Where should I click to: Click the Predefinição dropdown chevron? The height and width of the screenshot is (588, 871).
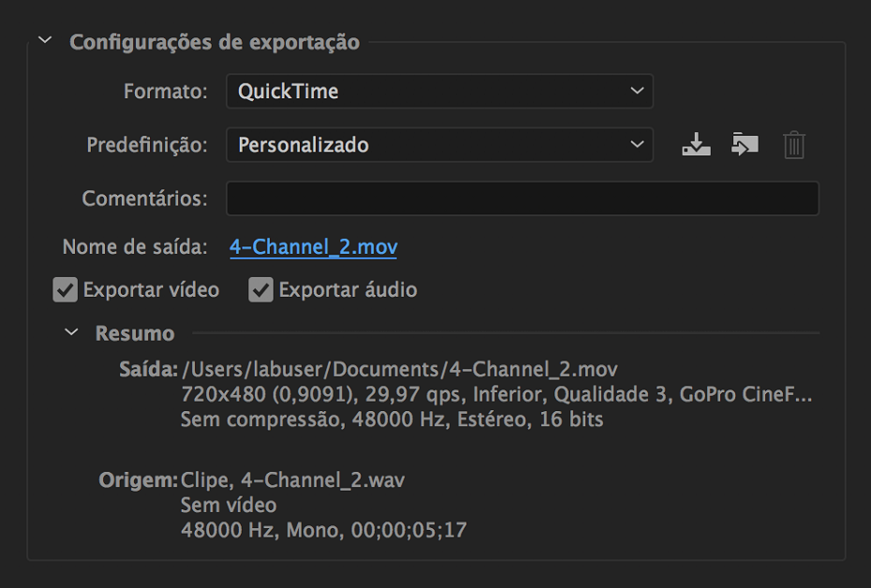pyautogui.click(x=636, y=145)
